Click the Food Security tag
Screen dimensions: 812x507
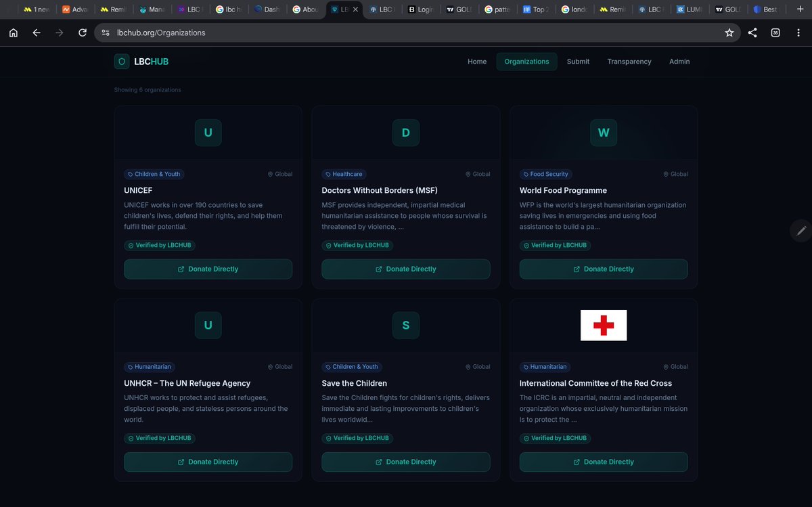(545, 174)
